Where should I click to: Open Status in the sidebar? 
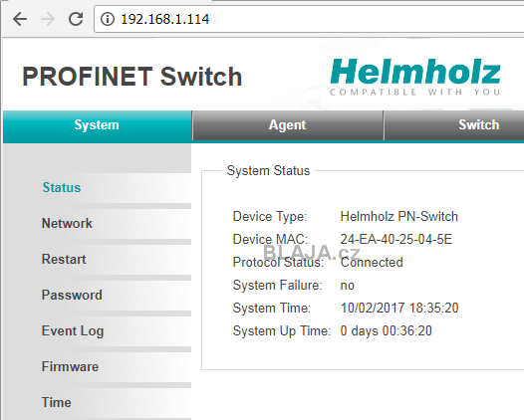62,188
